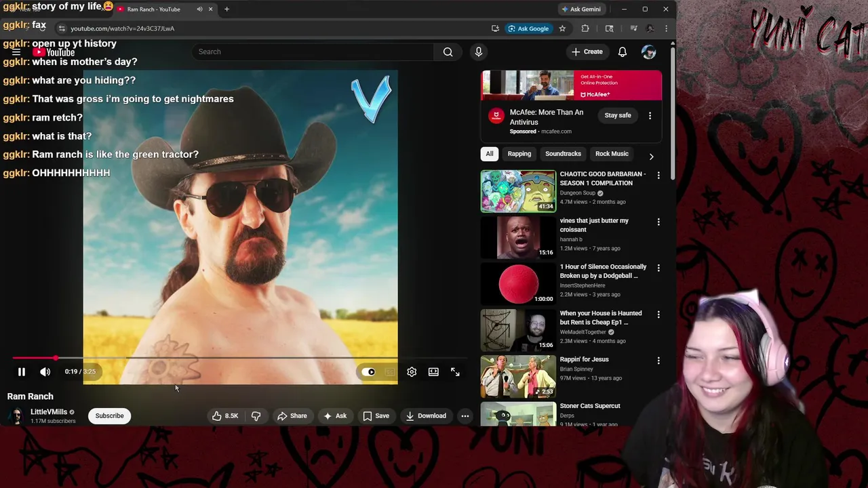This screenshot has height=488, width=868.
Task: Open the LittleVMills channel name link
Action: click(x=49, y=411)
